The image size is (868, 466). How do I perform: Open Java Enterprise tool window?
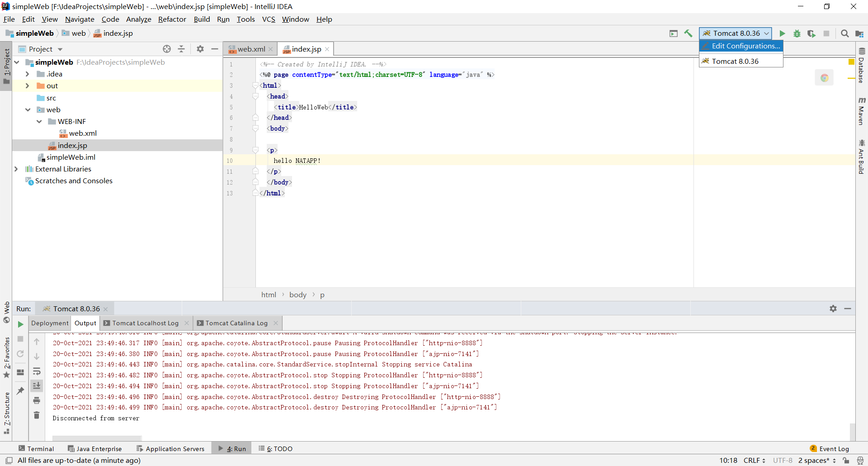tap(94, 449)
